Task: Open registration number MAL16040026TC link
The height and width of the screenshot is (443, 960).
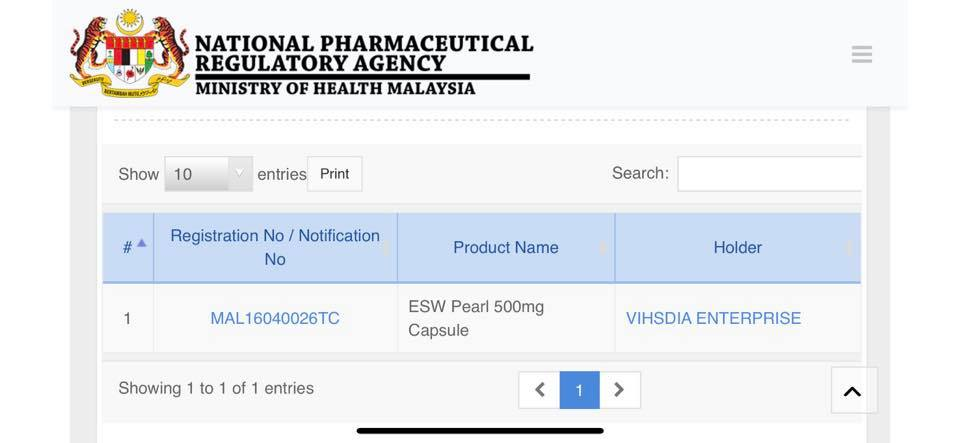Action: 275,319
